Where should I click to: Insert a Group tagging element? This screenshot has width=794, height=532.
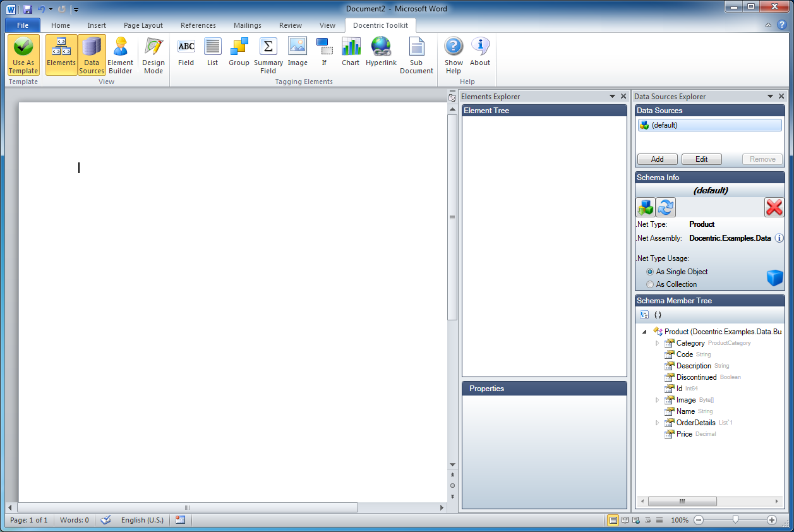point(239,52)
